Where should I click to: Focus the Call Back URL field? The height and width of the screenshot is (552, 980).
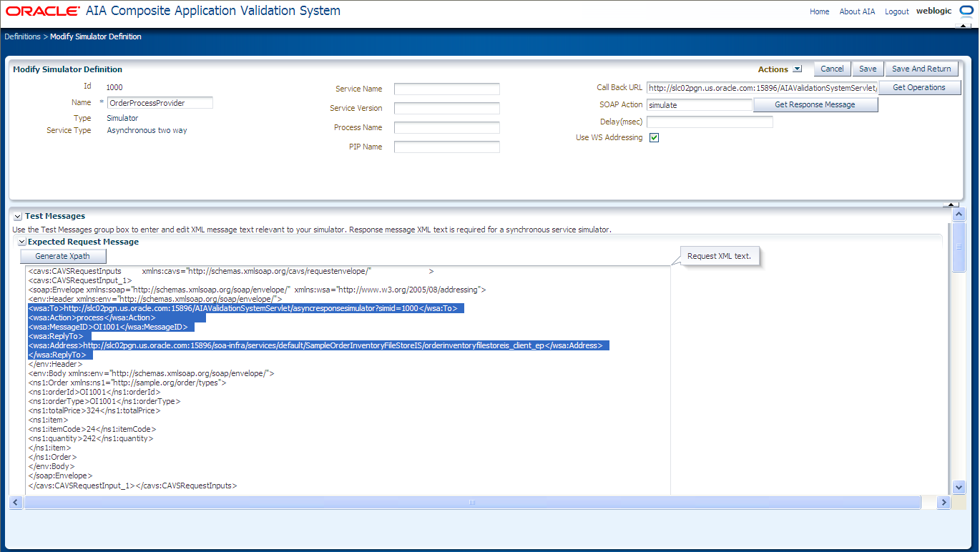(762, 88)
